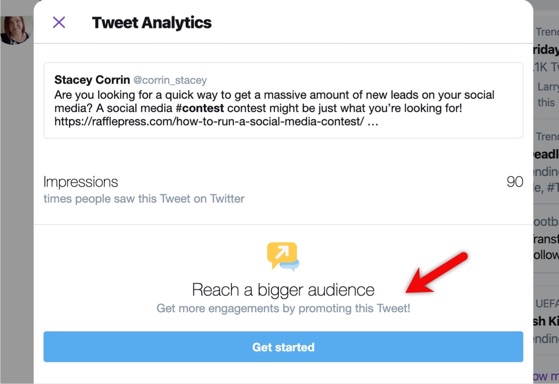
Task: Click the impressions count of 90
Action: (x=514, y=182)
